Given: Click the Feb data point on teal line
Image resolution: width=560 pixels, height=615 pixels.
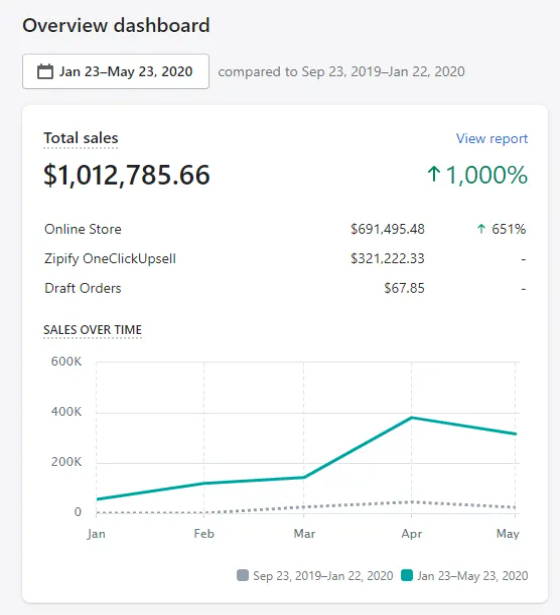Looking at the screenshot, I should click(204, 483).
